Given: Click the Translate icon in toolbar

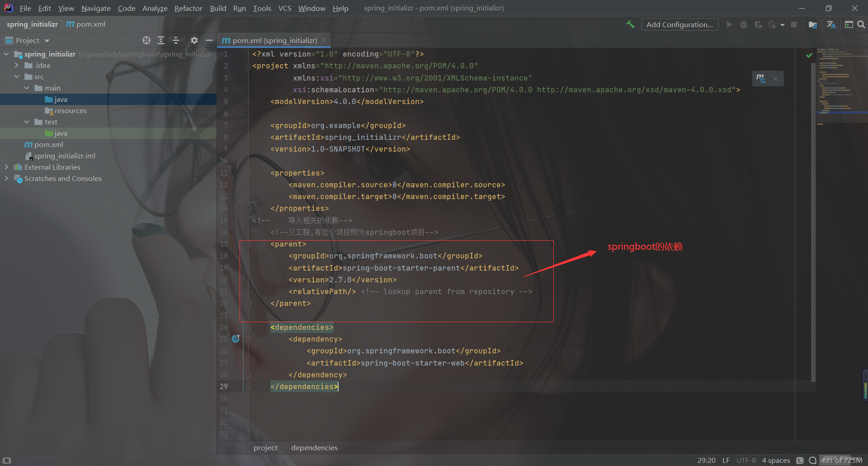Looking at the screenshot, I should tap(831, 24).
